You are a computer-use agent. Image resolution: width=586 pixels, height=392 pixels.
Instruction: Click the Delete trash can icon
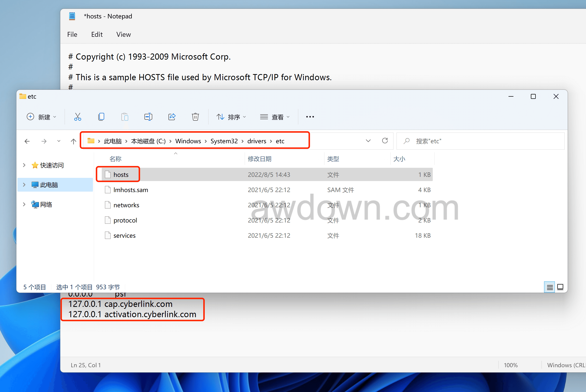click(x=195, y=117)
